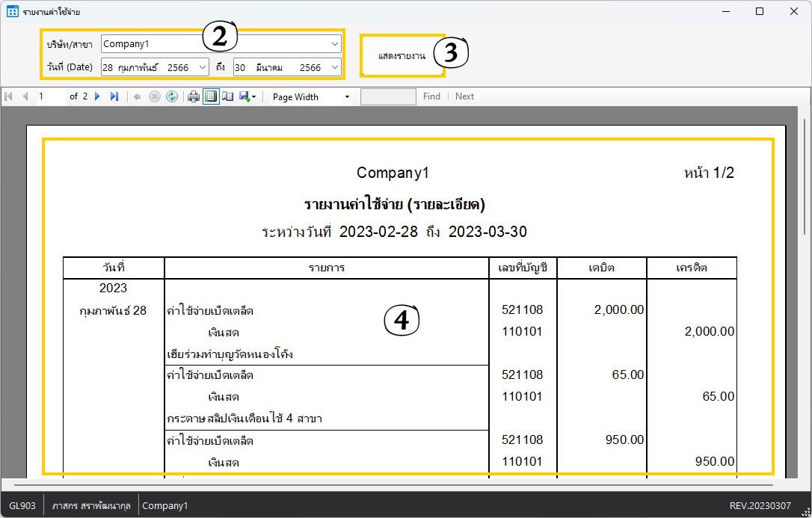Open the end date calendar dropdown

pyautogui.click(x=334, y=67)
